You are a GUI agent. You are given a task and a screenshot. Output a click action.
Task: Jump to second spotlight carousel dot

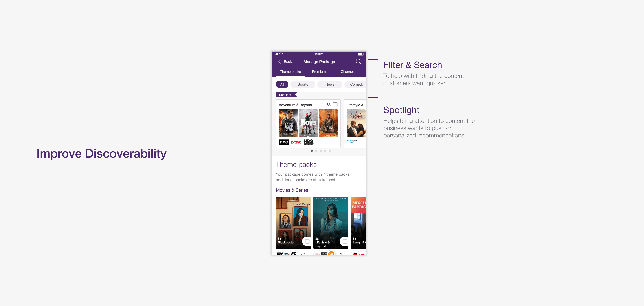316,151
